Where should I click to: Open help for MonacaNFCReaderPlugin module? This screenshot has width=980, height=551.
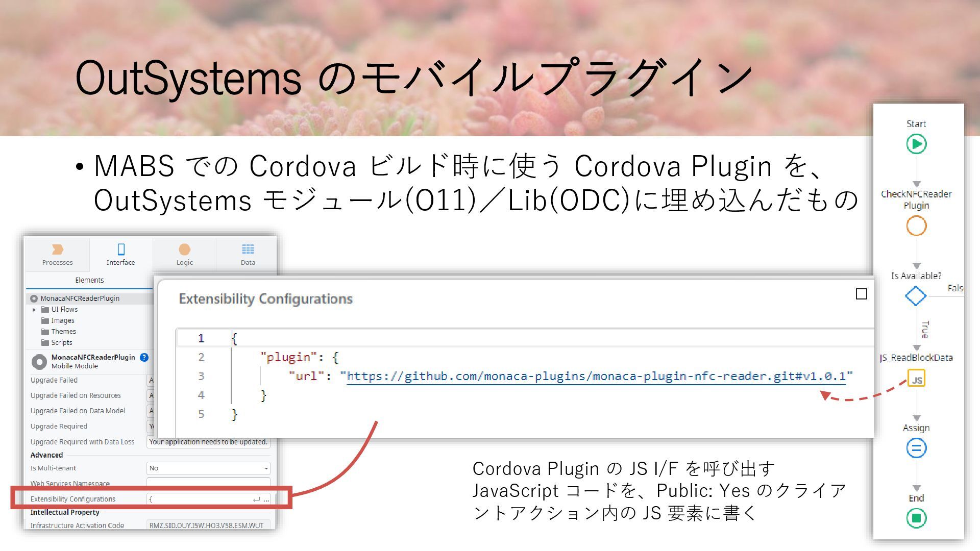pos(144,358)
